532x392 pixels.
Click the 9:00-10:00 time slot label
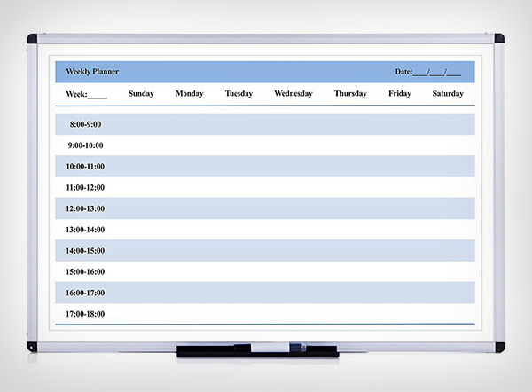(85, 145)
